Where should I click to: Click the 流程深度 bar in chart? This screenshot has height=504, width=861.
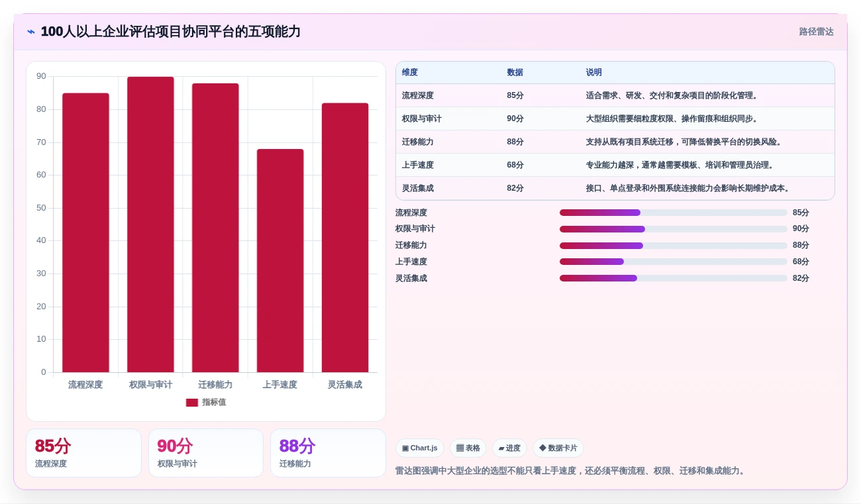point(85,232)
